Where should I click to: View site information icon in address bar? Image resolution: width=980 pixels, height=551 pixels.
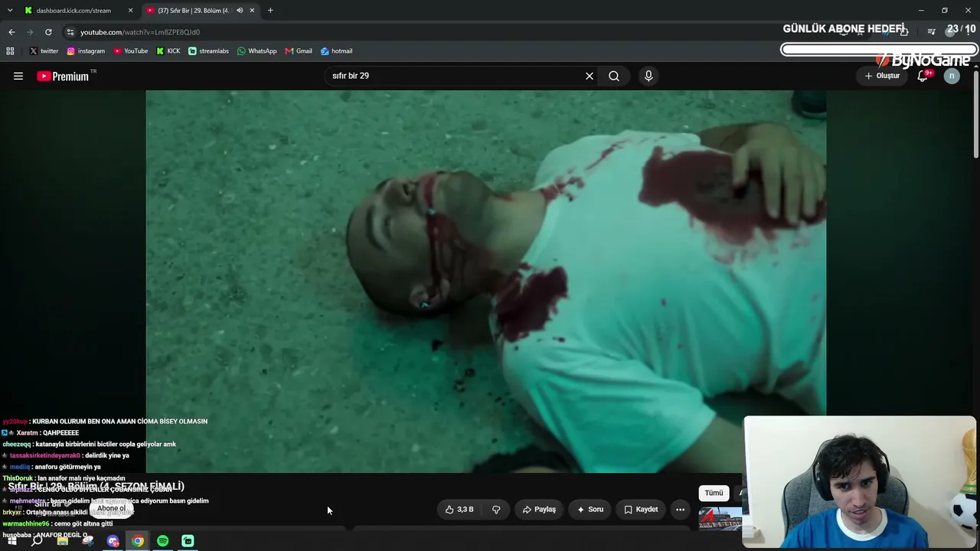pyautogui.click(x=70, y=32)
